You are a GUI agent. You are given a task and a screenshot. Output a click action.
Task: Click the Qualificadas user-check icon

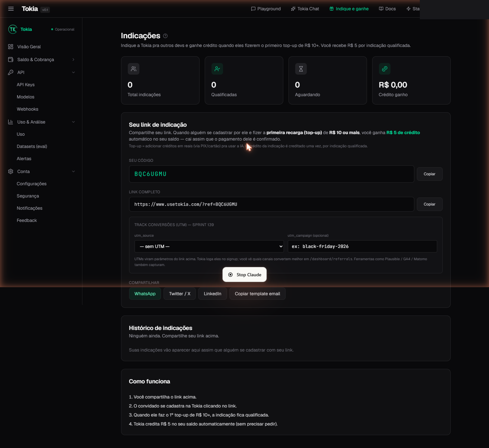[217, 69]
